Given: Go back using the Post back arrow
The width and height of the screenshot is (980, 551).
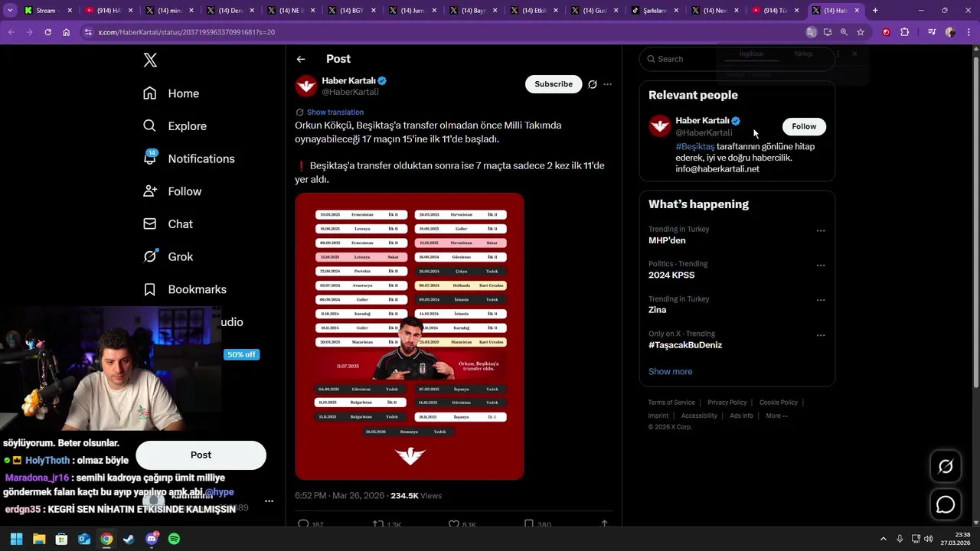Looking at the screenshot, I should pyautogui.click(x=301, y=59).
